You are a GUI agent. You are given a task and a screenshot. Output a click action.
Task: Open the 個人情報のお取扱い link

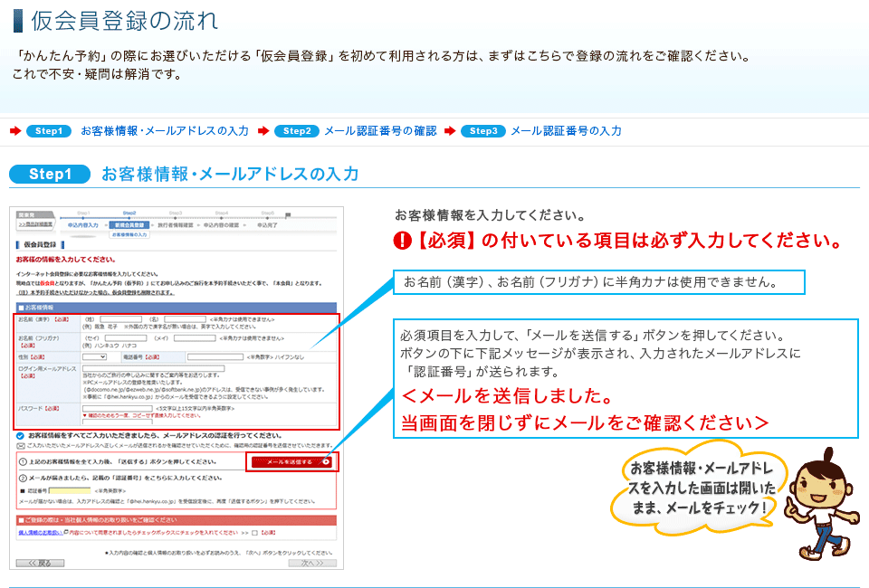click(38, 533)
